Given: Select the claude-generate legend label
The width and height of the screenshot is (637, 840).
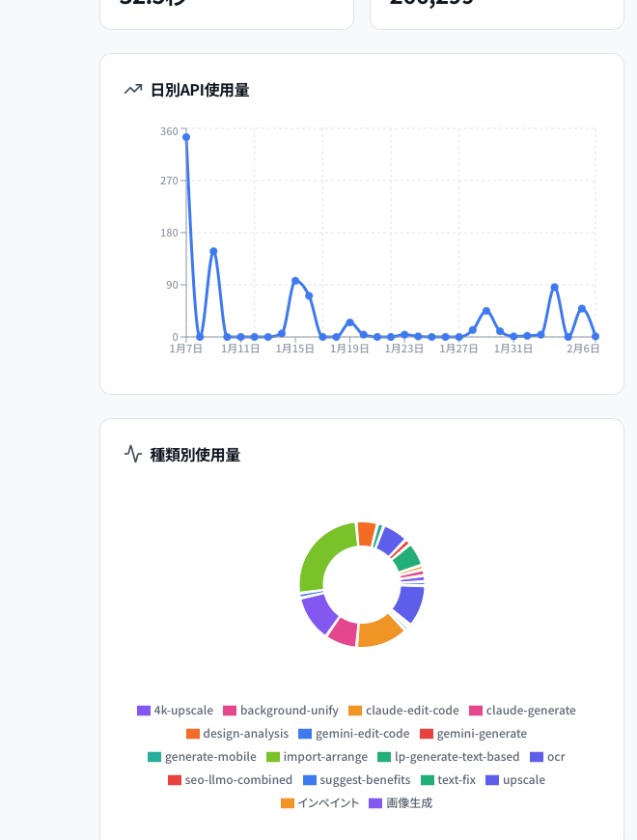Looking at the screenshot, I should (530, 711).
